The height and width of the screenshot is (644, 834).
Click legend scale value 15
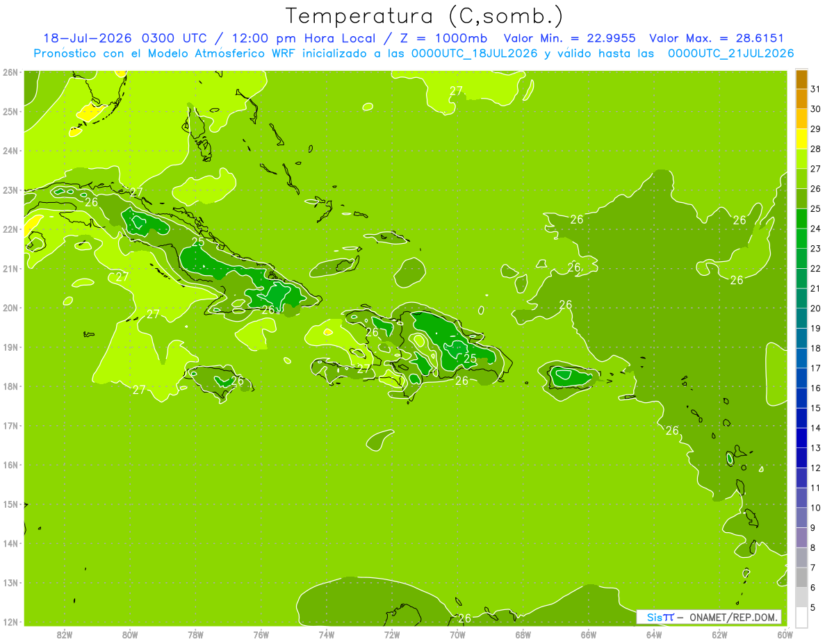(816, 408)
